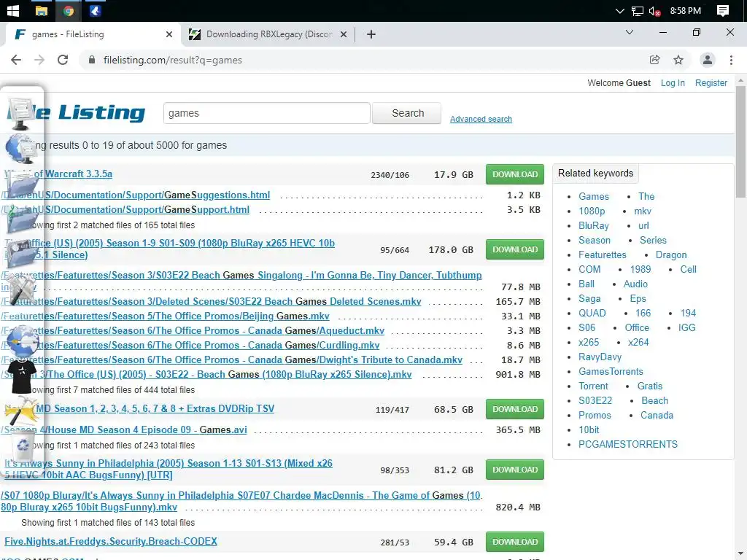Viewport: 747px width, 560px height.
Task: Open Five.Nights.at.Freddys.Security.Breach-CODEX result link
Action: click(x=111, y=542)
